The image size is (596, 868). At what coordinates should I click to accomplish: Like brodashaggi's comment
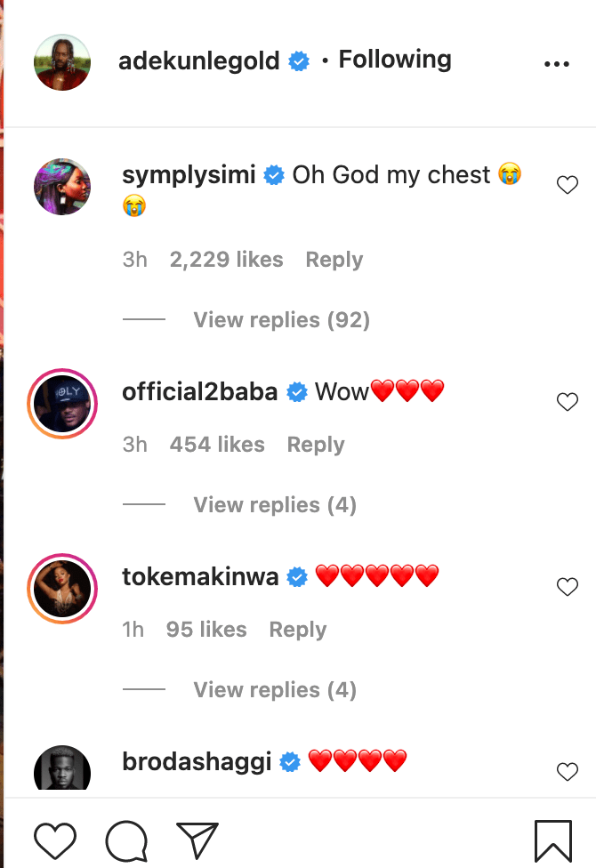(x=567, y=772)
